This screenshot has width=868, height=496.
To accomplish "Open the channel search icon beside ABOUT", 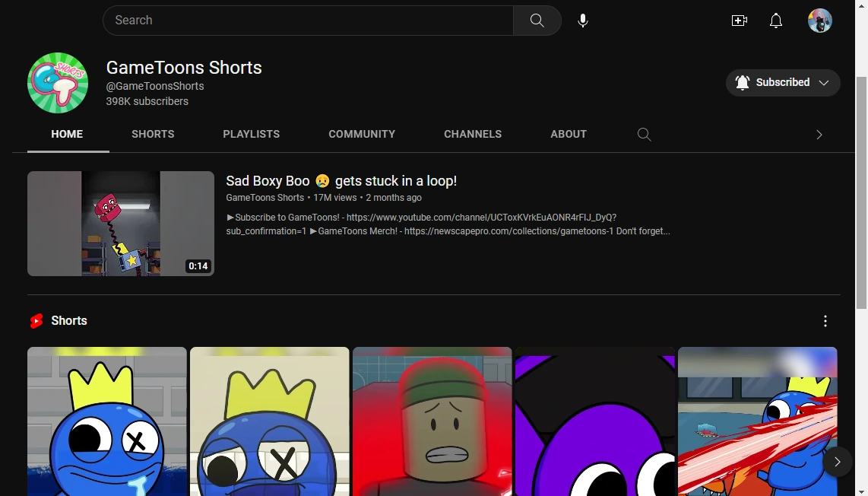I will click(644, 134).
